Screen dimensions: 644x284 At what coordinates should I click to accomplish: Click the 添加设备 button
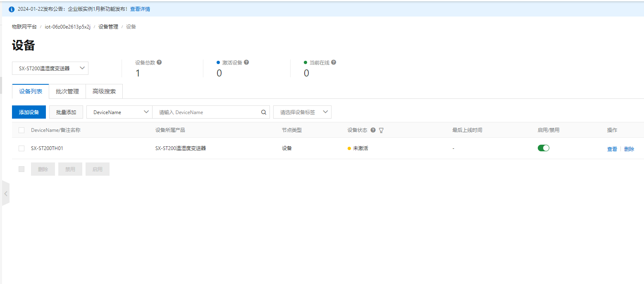pos(29,112)
